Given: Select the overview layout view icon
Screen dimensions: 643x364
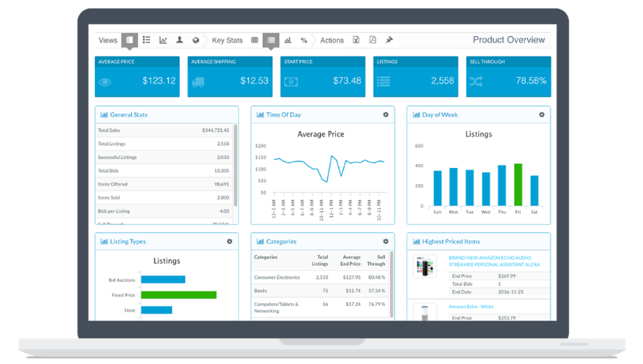Looking at the screenshot, I should click(x=129, y=40).
